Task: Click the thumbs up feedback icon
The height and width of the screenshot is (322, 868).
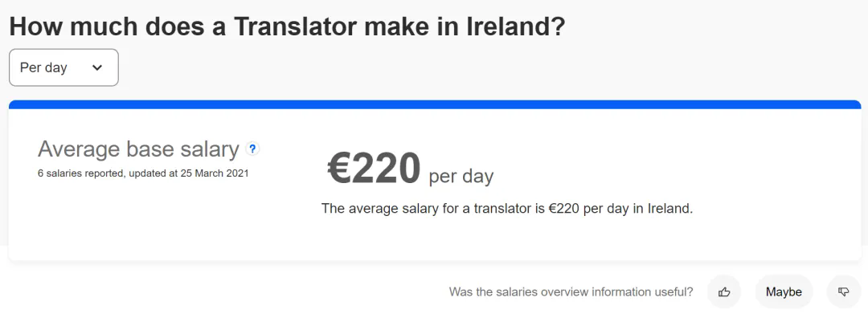Action: (x=724, y=291)
